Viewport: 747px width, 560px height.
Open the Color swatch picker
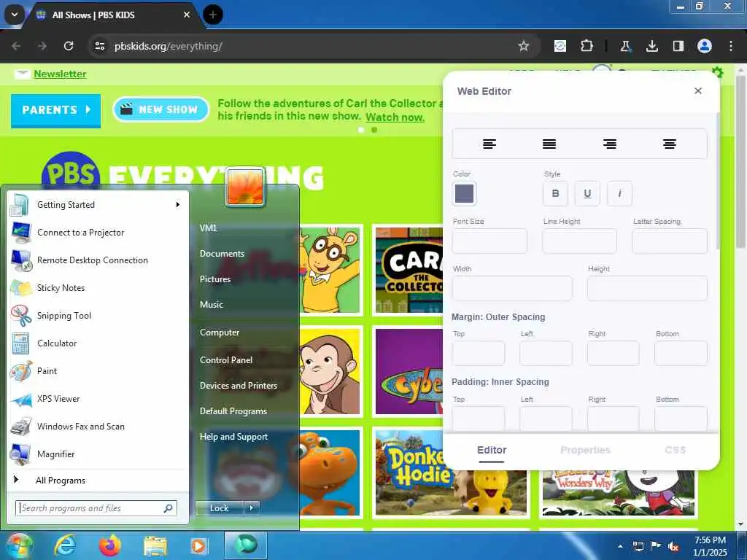(464, 193)
